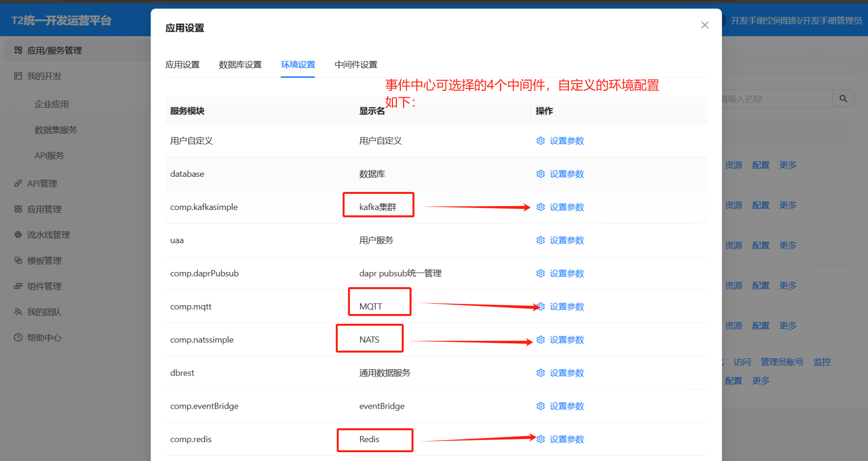Click the 显示名 column header

[372, 111]
